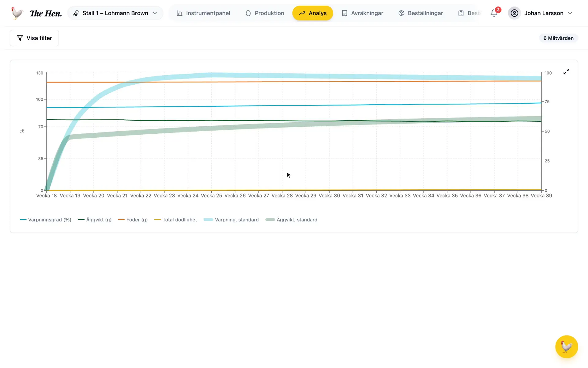
Task: Click the clipboard icon beside Besö
Action: click(461, 13)
